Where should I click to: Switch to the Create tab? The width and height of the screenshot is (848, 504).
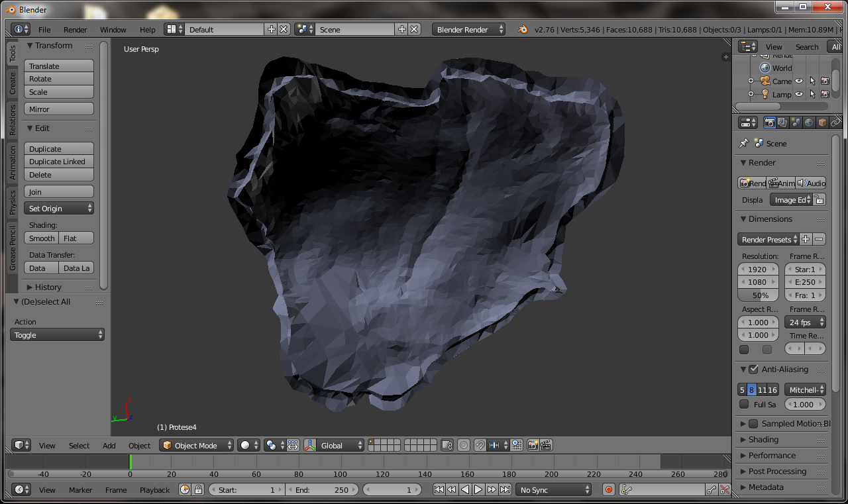tap(13, 83)
